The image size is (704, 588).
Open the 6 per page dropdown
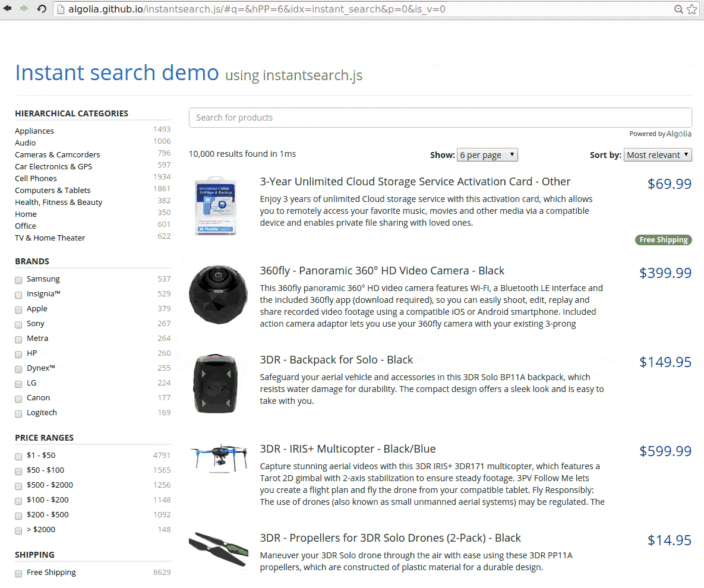coord(487,155)
